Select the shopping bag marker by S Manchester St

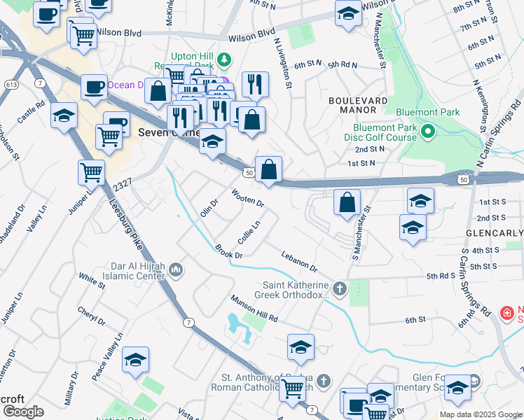pos(347,203)
